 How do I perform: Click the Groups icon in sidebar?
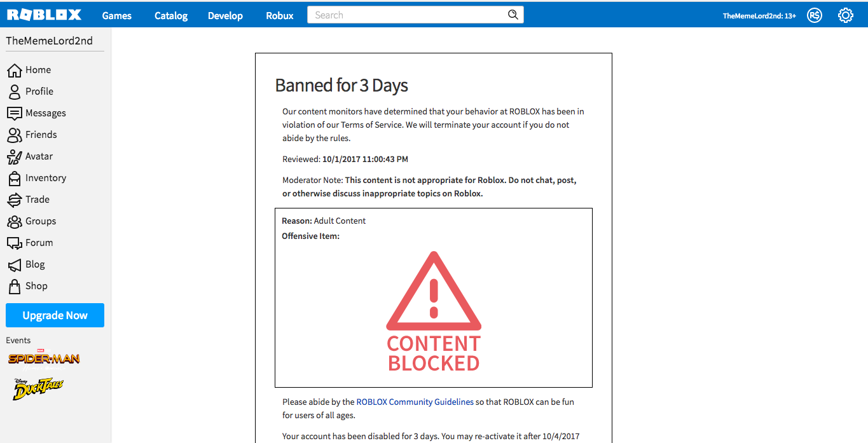click(x=14, y=222)
